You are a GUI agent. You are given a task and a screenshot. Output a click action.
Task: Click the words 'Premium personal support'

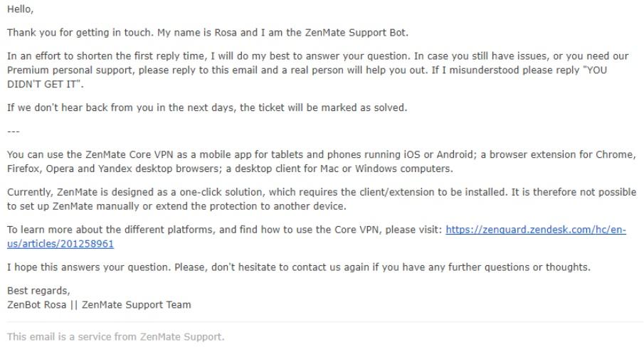click(70, 70)
